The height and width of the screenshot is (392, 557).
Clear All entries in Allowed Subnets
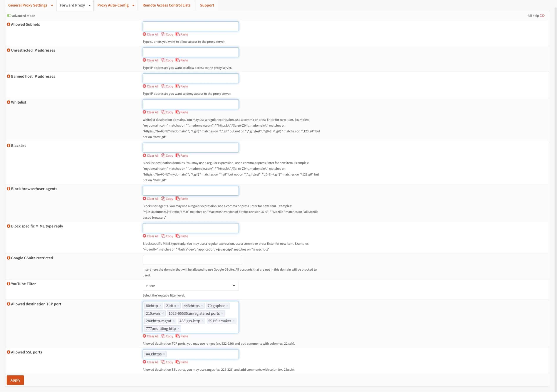[152, 34]
